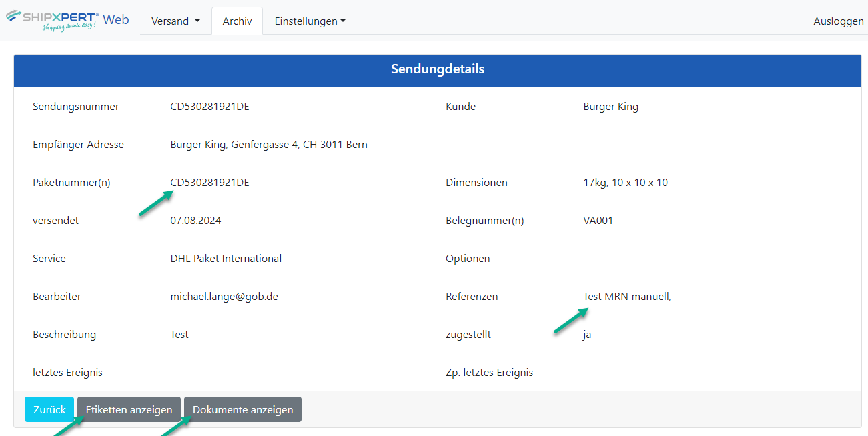Click the zugestellt value 'ja'
The height and width of the screenshot is (436, 868).
point(587,334)
